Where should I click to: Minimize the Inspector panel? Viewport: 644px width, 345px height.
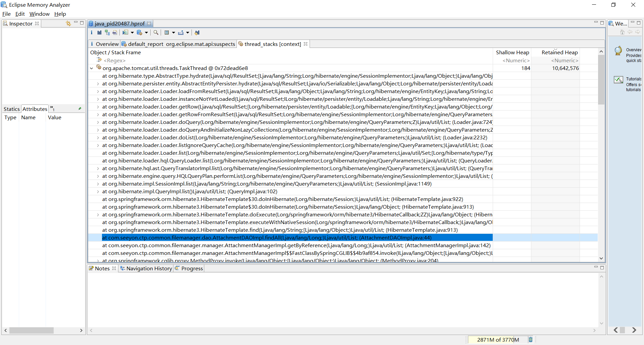point(76,22)
